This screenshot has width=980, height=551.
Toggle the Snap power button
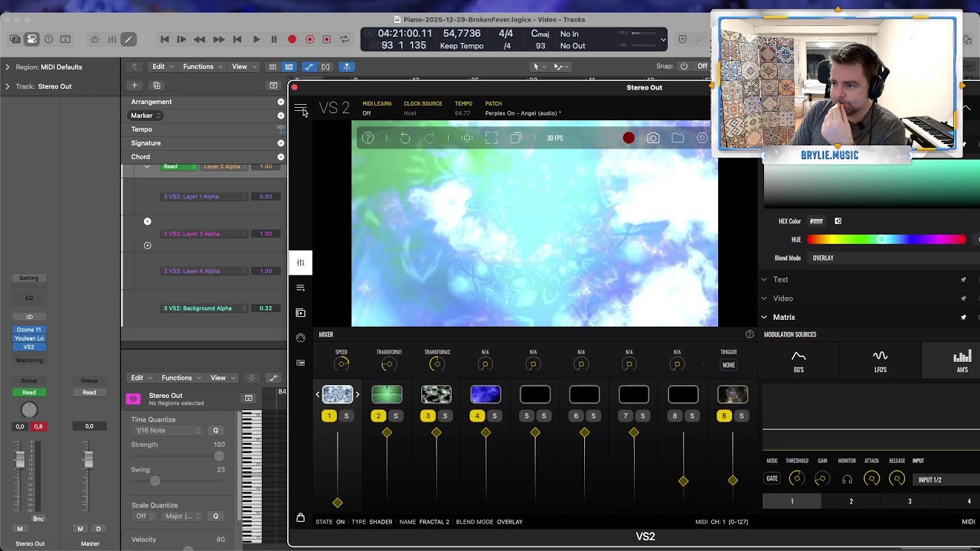684,67
